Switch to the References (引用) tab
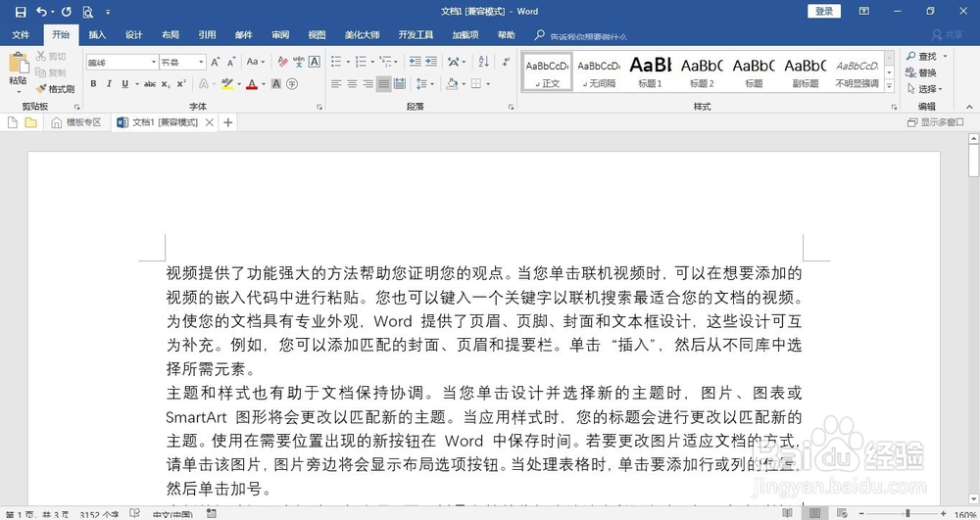This screenshot has width=980, height=520. 207,35
